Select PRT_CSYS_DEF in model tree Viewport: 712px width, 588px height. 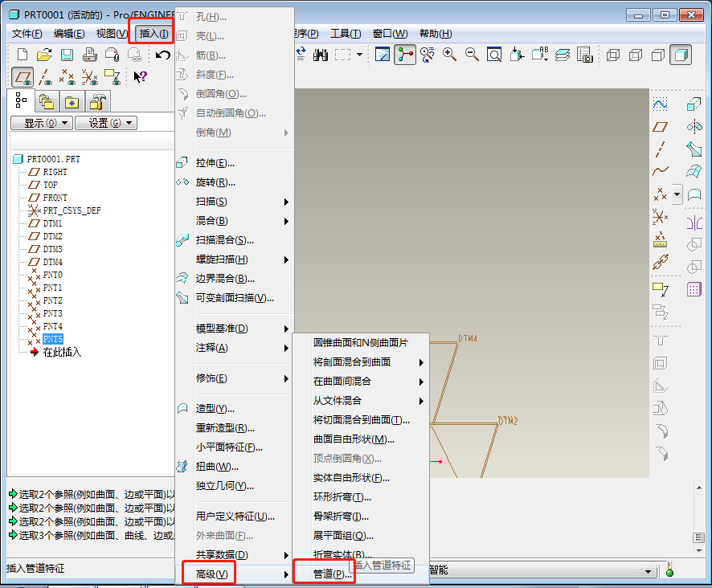72,210
